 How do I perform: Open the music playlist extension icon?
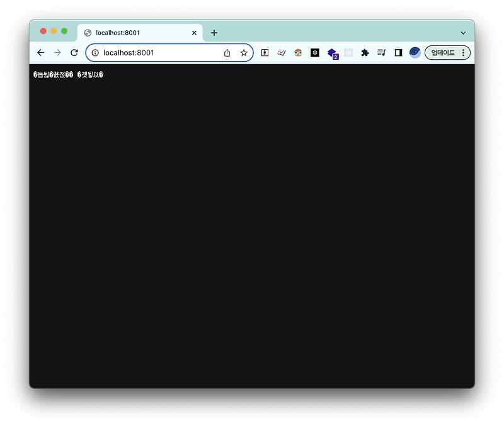(x=381, y=53)
